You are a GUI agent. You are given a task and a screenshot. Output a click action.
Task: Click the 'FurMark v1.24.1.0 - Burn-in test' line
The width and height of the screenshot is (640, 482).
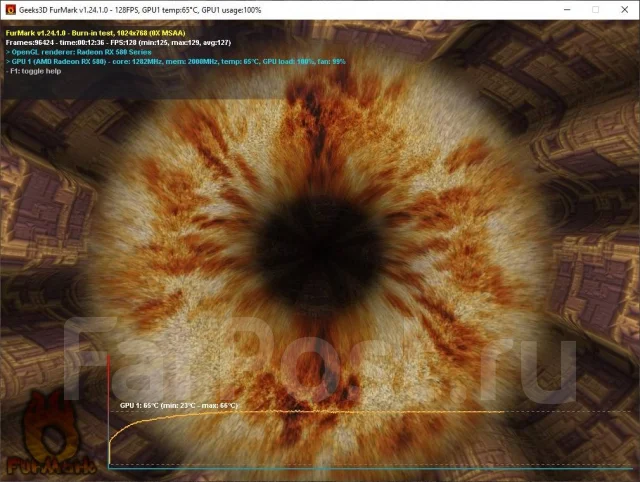(96, 33)
